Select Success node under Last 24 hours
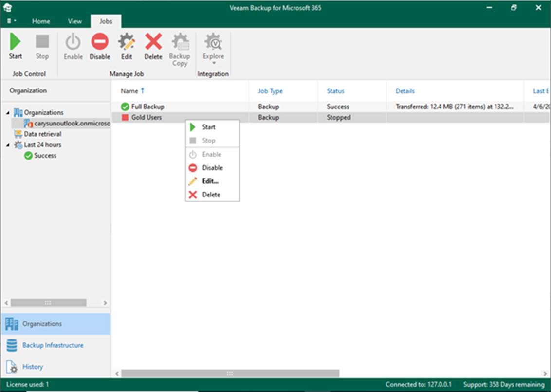The height and width of the screenshot is (392, 551). click(40, 155)
